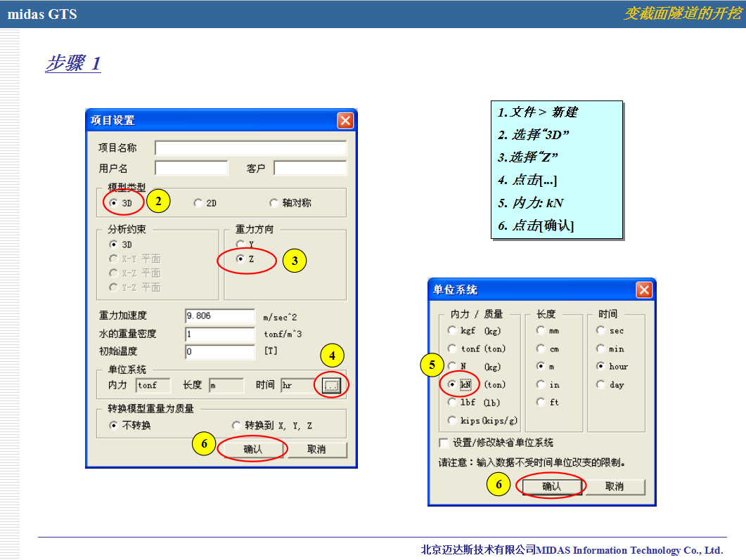746x560 pixels.
Task: Select 3D under 分析约束
Action: pos(113,245)
